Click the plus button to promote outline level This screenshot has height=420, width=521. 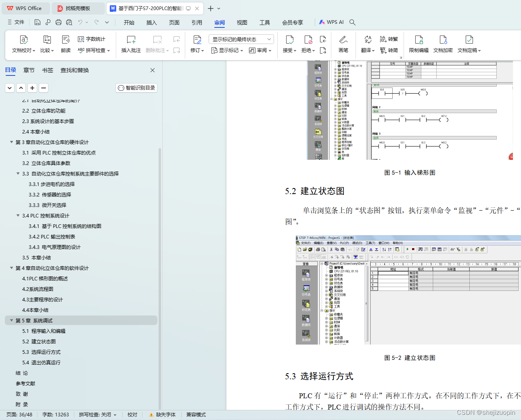tap(32, 88)
